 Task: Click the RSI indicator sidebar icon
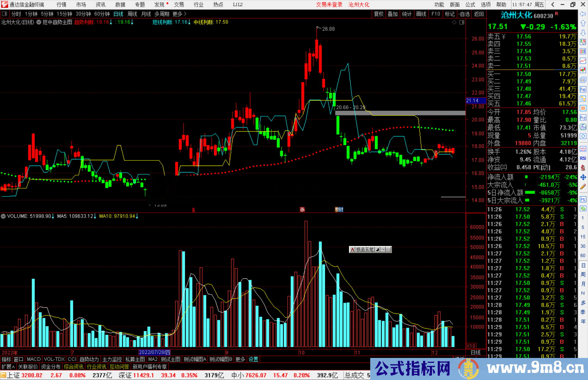(583, 158)
